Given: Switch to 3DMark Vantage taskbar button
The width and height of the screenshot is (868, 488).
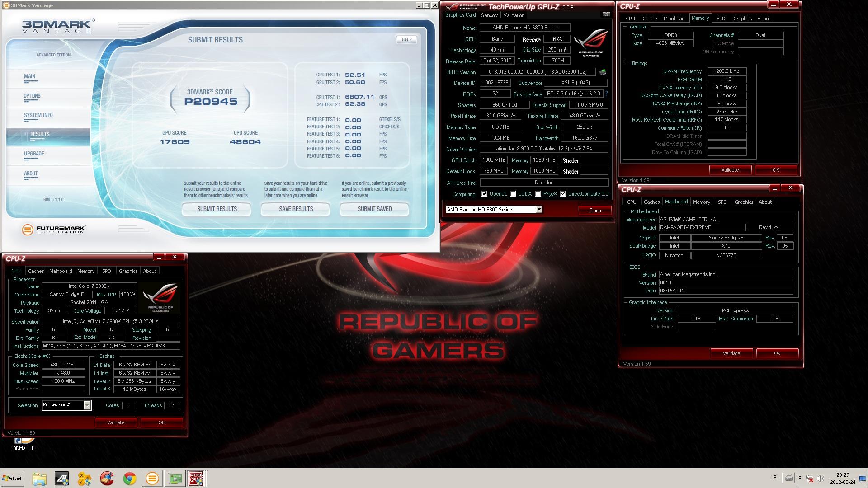Looking at the screenshot, I should tap(152, 479).
